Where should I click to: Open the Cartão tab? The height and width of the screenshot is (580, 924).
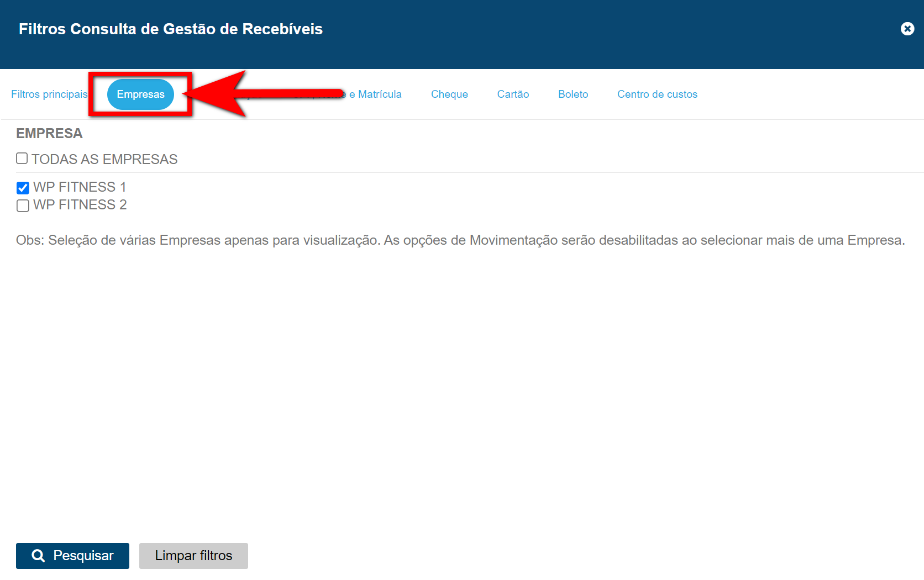click(x=513, y=94)
